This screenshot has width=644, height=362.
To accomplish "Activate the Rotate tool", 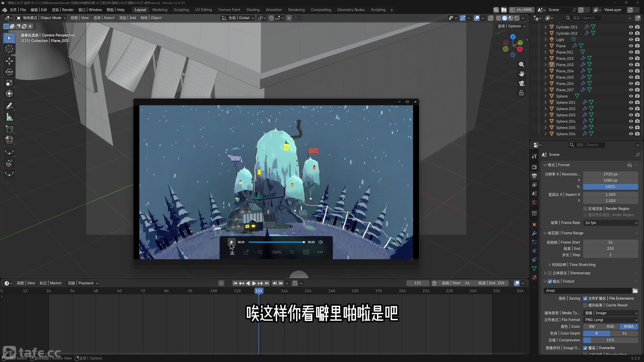I will pyautogui.click(x=9, y=72).
